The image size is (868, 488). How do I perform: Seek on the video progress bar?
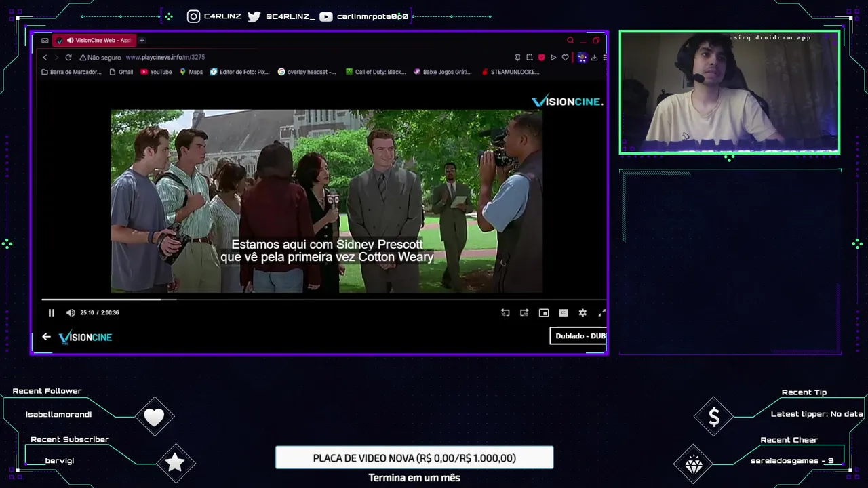click(323, 299)
